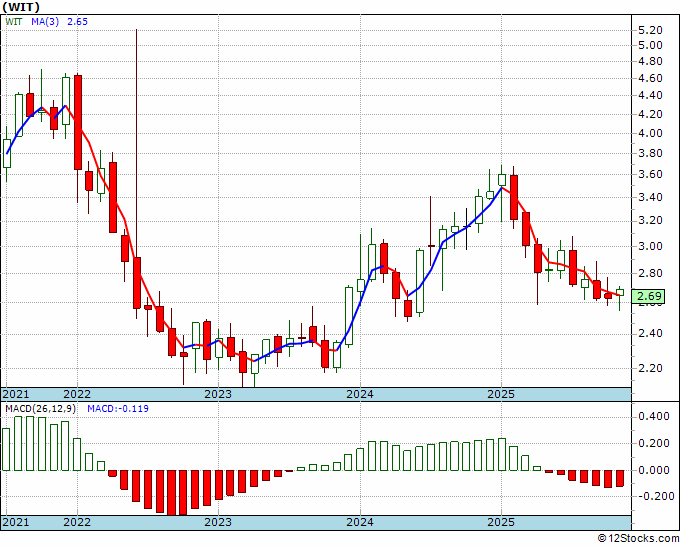
Task: Click 2025 on the price chart timeline
Action: pos(501,394)
